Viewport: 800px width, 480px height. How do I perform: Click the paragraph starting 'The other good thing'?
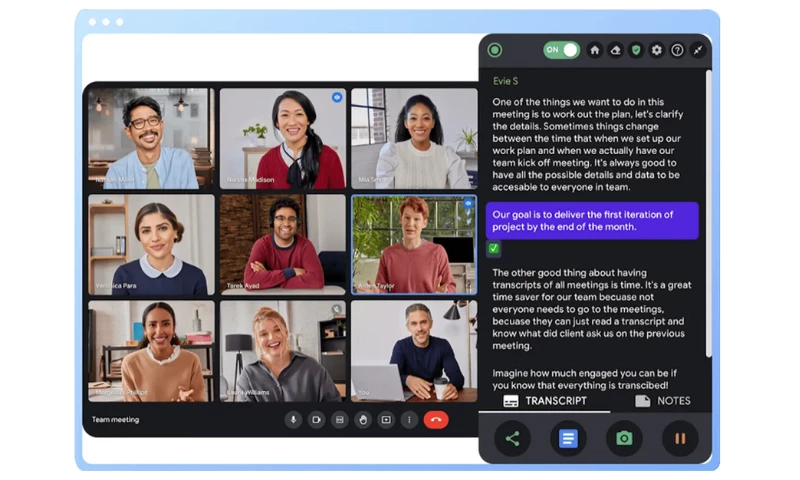pyautogui.click(x=592, y=309)
